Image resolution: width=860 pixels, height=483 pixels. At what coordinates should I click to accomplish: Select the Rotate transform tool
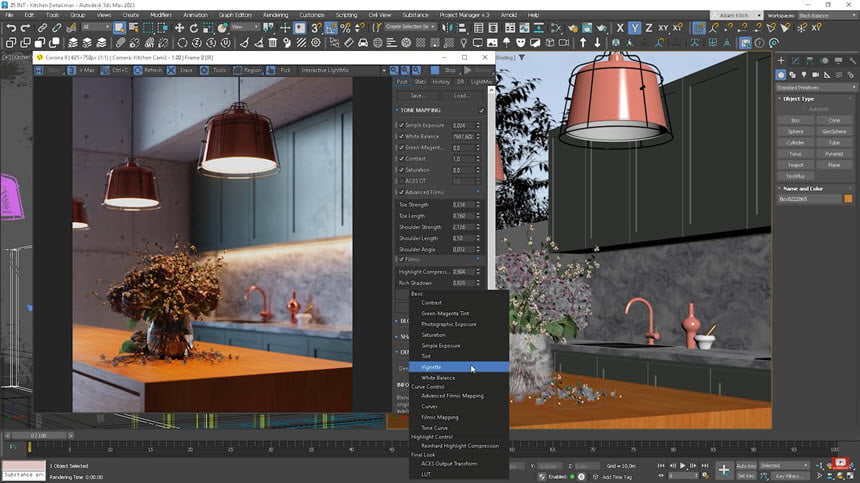point(194,27)
